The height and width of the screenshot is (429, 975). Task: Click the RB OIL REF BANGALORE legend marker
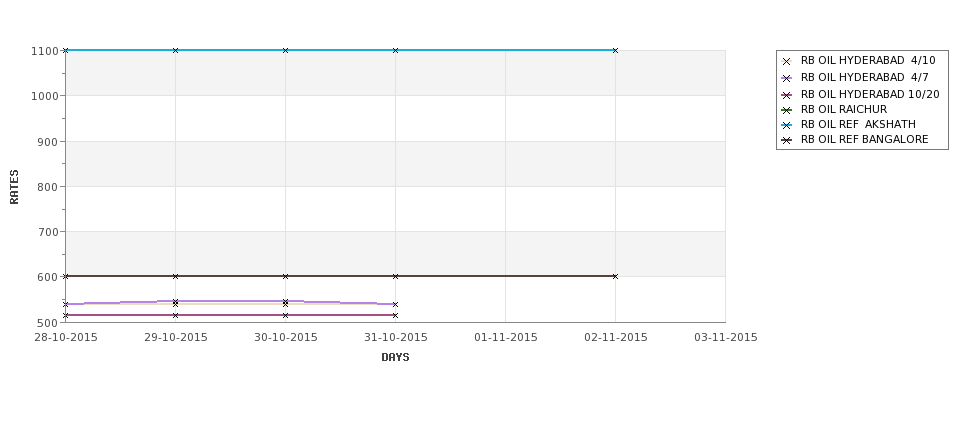pos(787,141)
